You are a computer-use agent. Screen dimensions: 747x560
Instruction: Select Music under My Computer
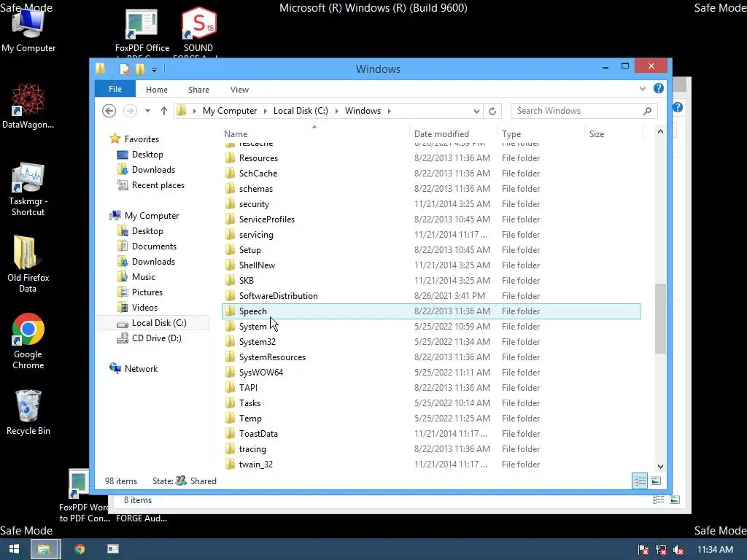pos(144,276)
